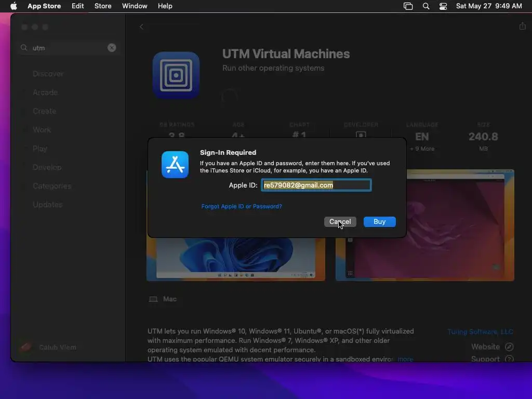Open the Store menu
The image size is (532, 399).
103,6
